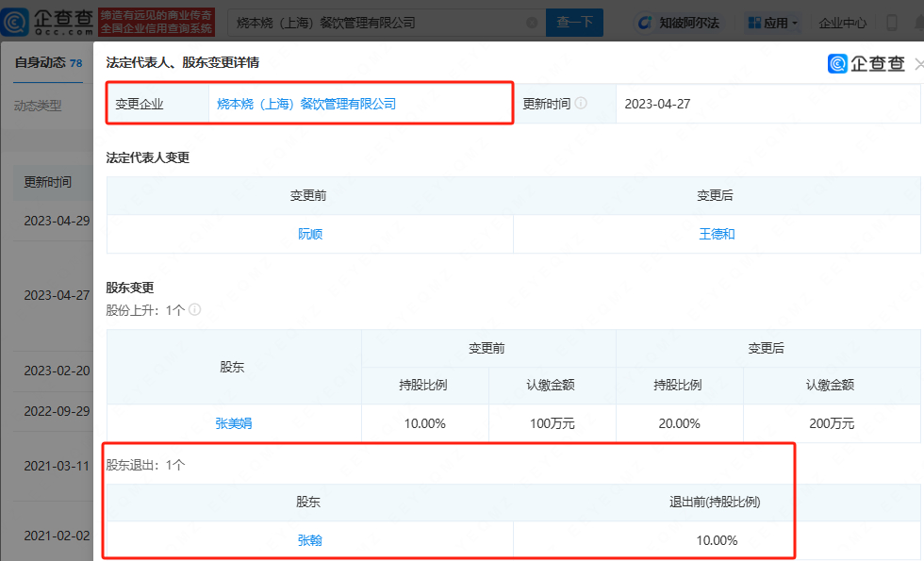Click the 动态类型 filter label

point(38,106)
